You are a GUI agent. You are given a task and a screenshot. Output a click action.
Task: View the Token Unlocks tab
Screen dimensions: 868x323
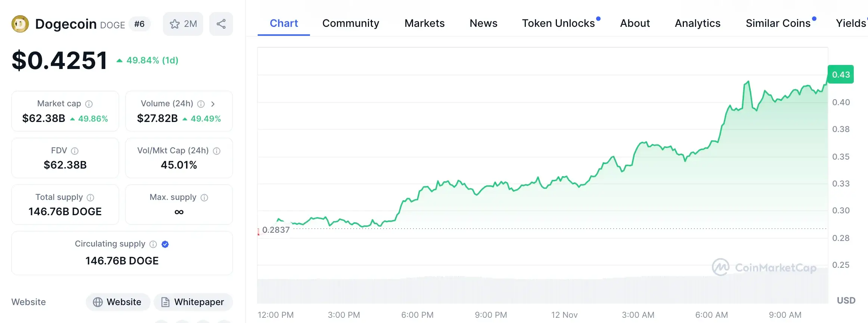(558, 23)
